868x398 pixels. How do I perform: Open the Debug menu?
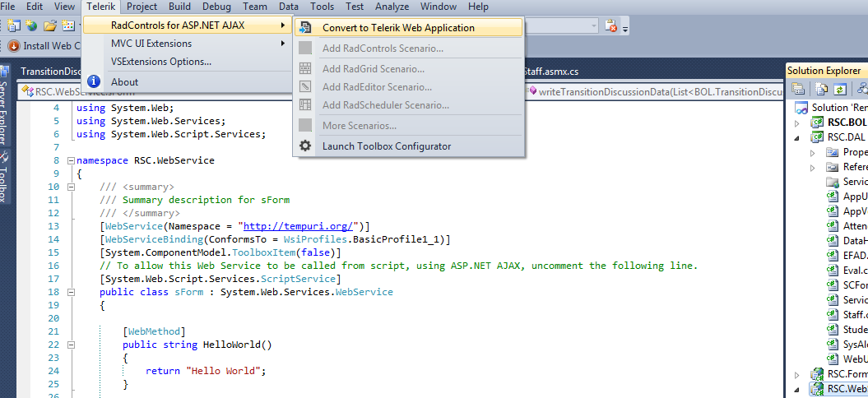tap(217, 7)
